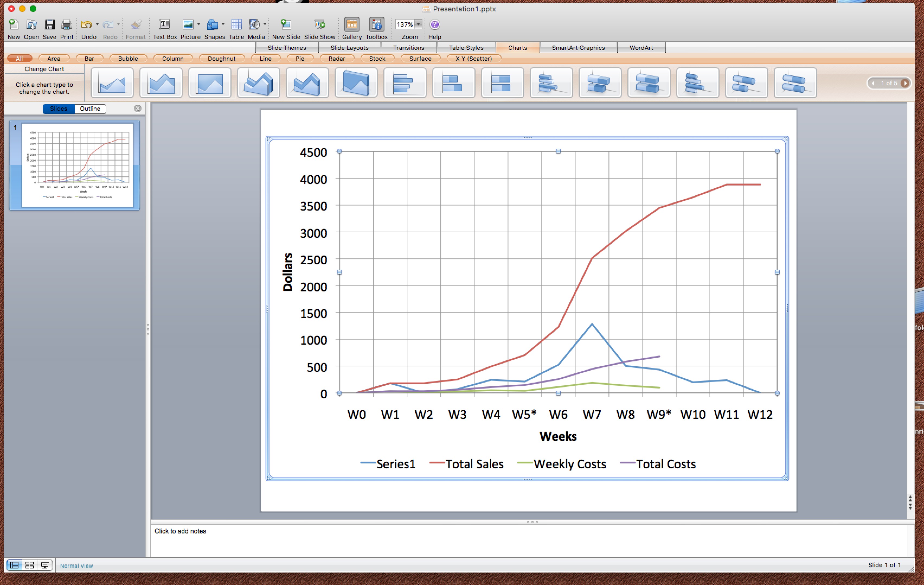Switch to the Slides pane tab

[x=59, y=109]
